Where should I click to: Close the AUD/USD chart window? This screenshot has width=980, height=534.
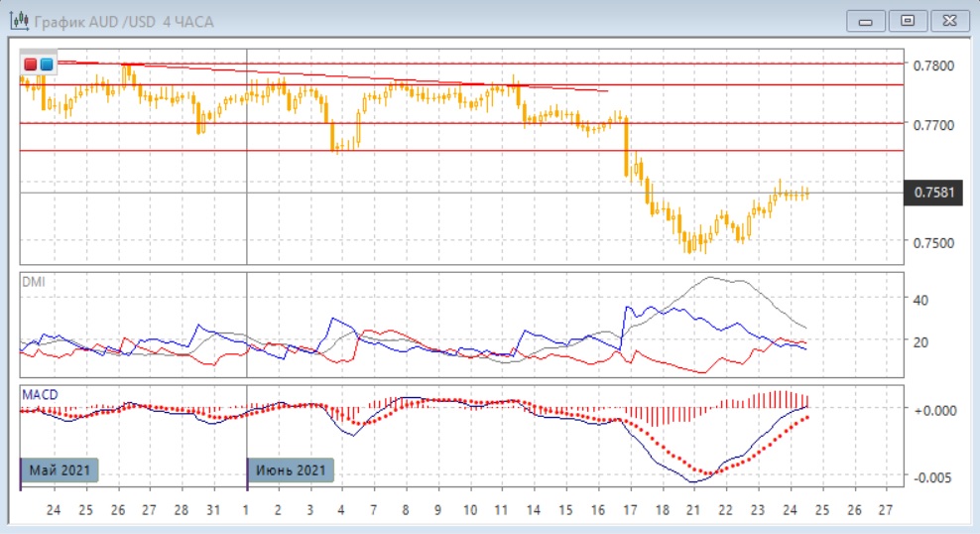948,21
